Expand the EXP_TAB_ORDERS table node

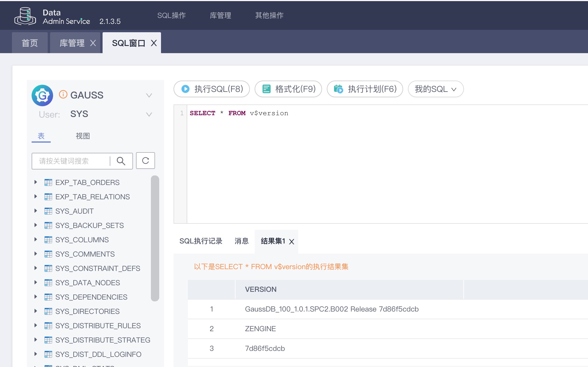pyautogui.click(x=36, y=182)
